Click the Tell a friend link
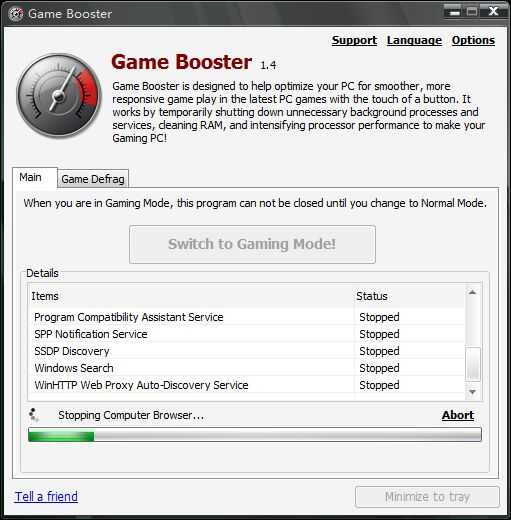The image size is (511, 520). click(x=46, y=497)
